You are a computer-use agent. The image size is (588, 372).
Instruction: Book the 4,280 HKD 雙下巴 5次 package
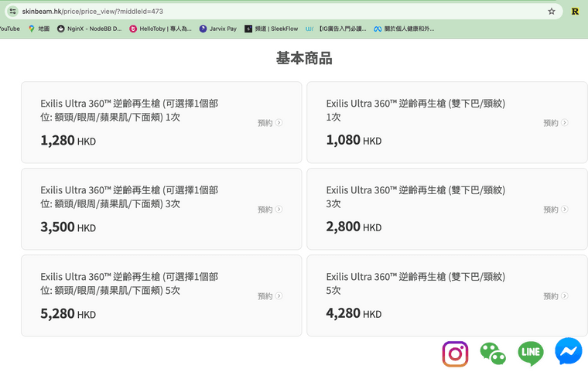coord(556,296)
